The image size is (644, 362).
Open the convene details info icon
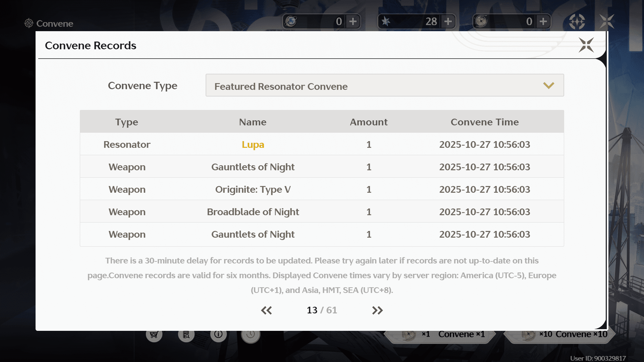[218, 335]
